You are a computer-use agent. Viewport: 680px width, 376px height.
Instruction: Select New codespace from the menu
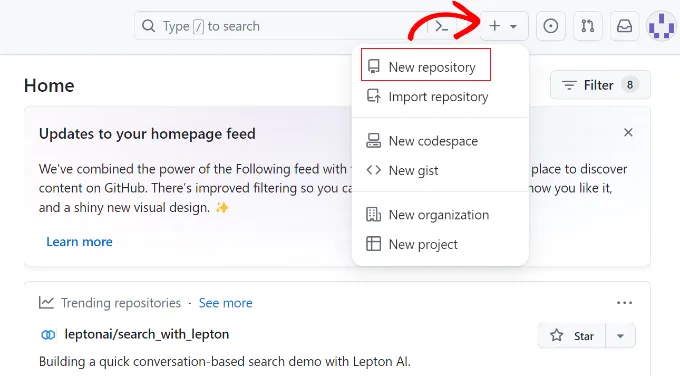click(440, 141)
